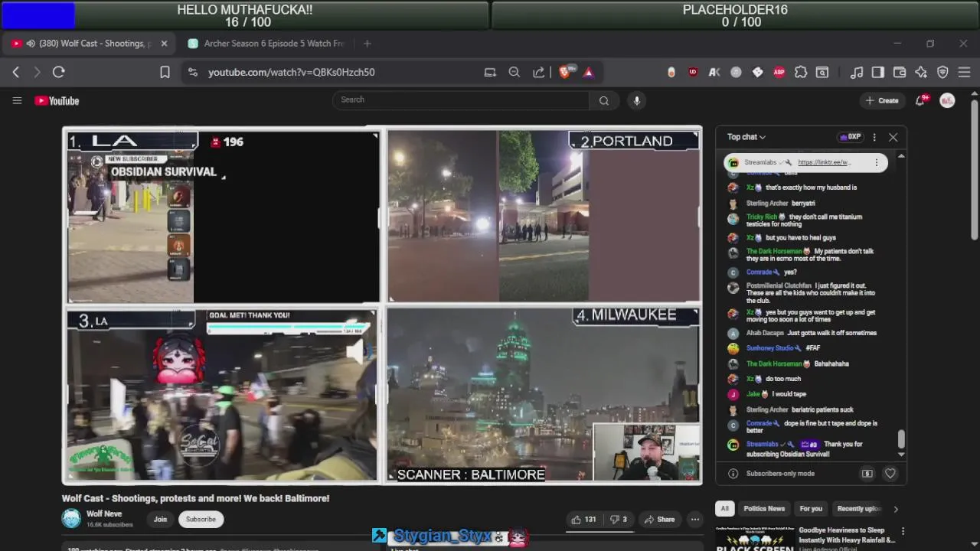Share the video via Share button
The image size is (980, 551).
pos(659,519)
